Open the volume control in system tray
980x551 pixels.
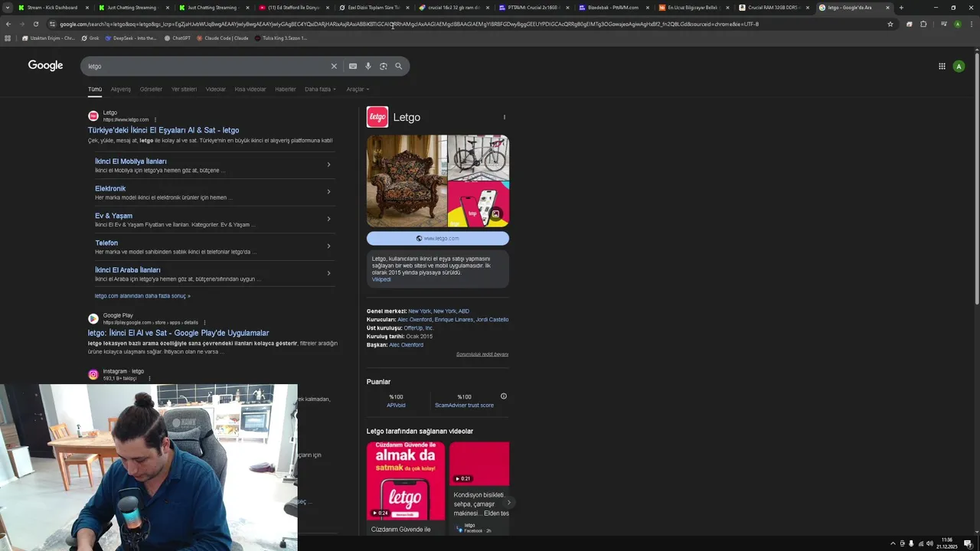click(x=929, y=543)
